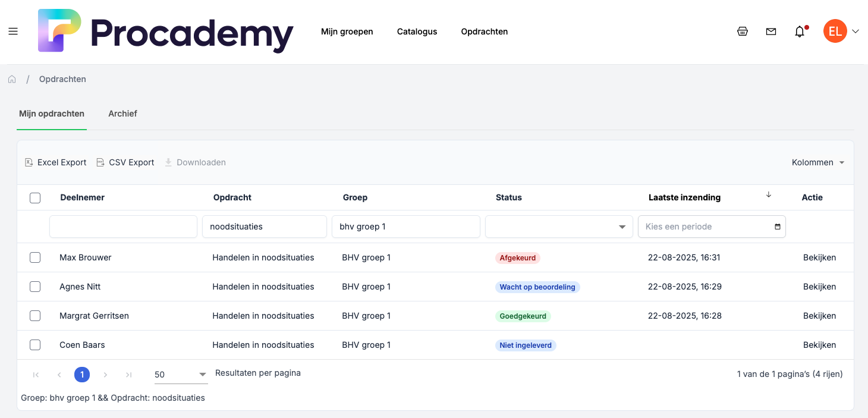Expand the Kolommen dropdown

[x=818, y=162]
